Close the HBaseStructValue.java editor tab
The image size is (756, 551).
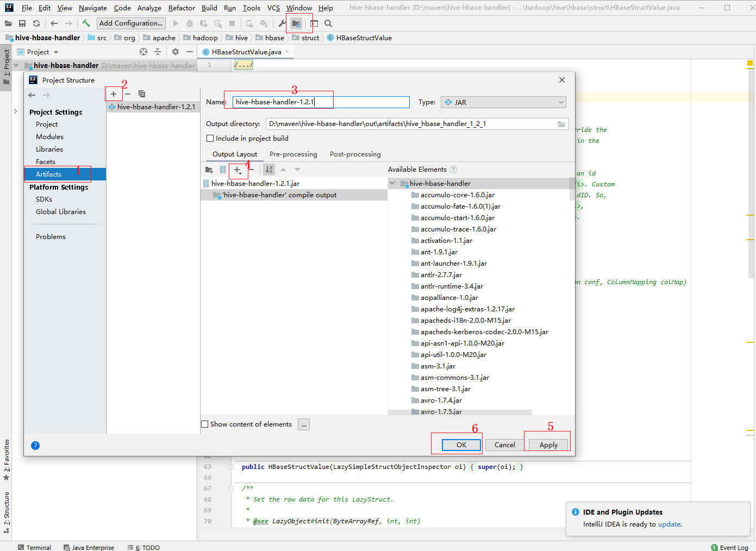(x=287, y=52)
